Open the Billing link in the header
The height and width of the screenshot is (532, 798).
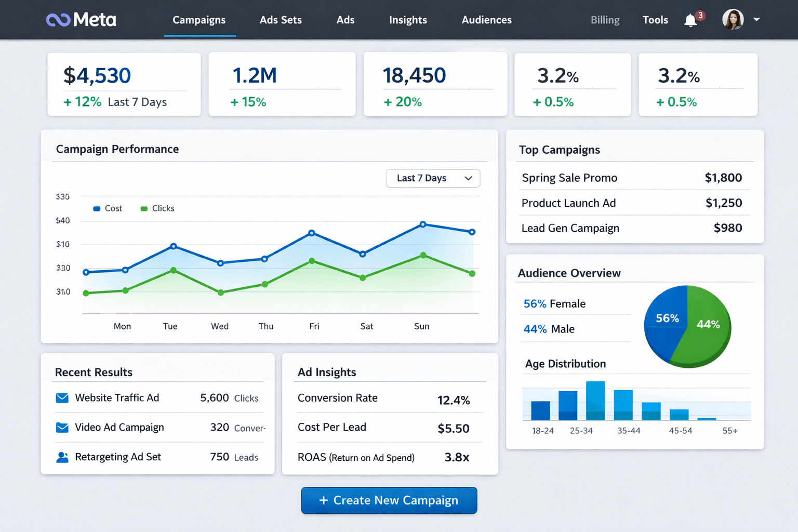click(x=605, y=20)
